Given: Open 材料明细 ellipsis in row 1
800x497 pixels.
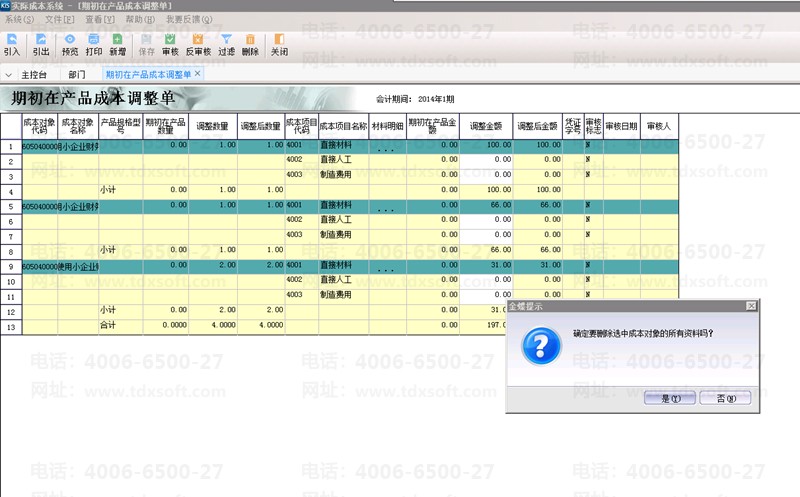Looking at the screenshot, I should (x=386, y=150).
